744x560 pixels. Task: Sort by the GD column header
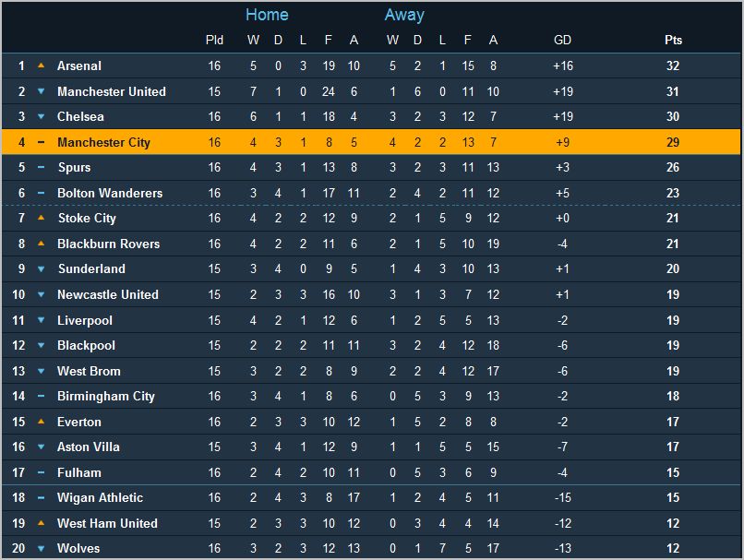(x=562, y=41)
